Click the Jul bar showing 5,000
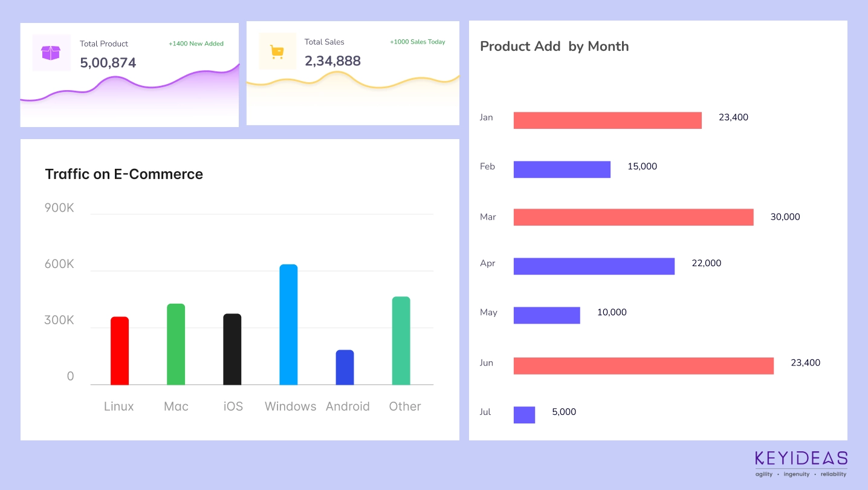This screenshot has width=868, height=490. pyautogui.click(x=524, y=415)
